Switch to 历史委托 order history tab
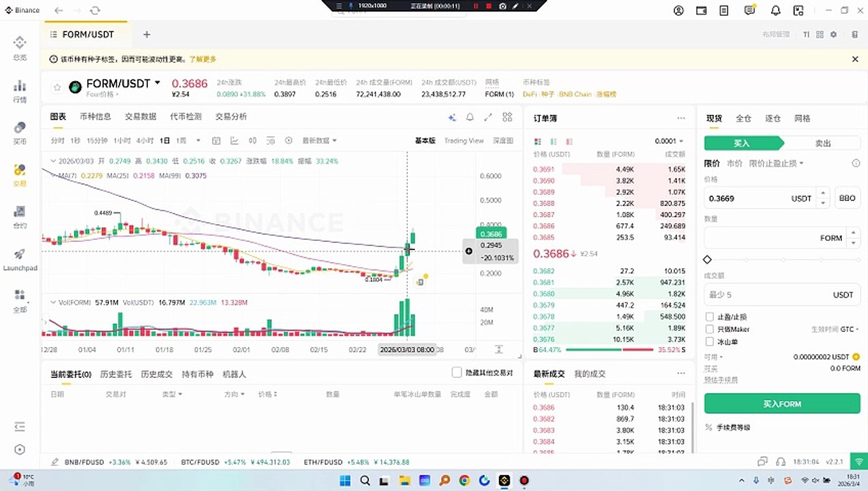Image resolution: width=868 pixels, height=491 pixels. [x=116, y=374]
